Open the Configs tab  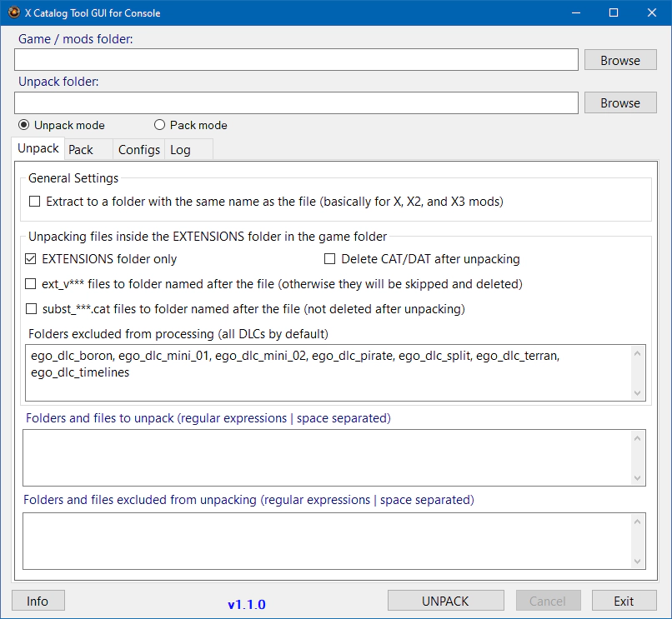139,150
